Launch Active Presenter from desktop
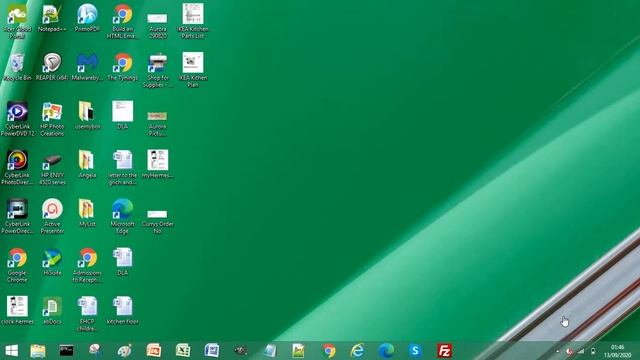The height and width of the screenshot is (360, 640). click(x=52, y=216)
